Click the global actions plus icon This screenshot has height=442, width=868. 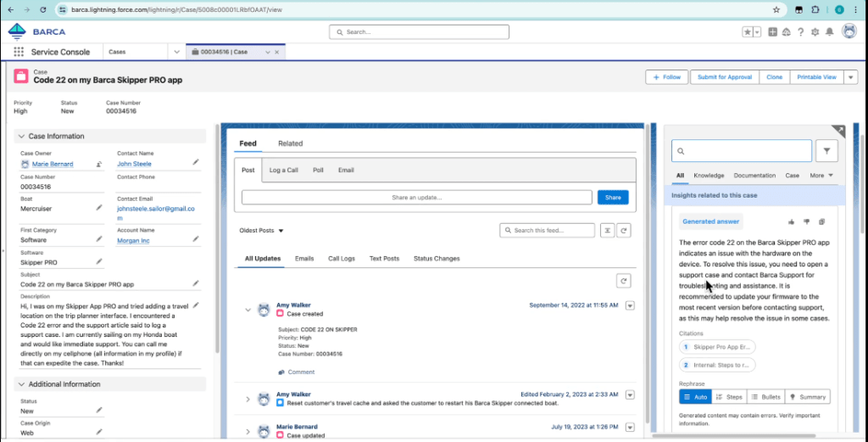tap(772, 32)
